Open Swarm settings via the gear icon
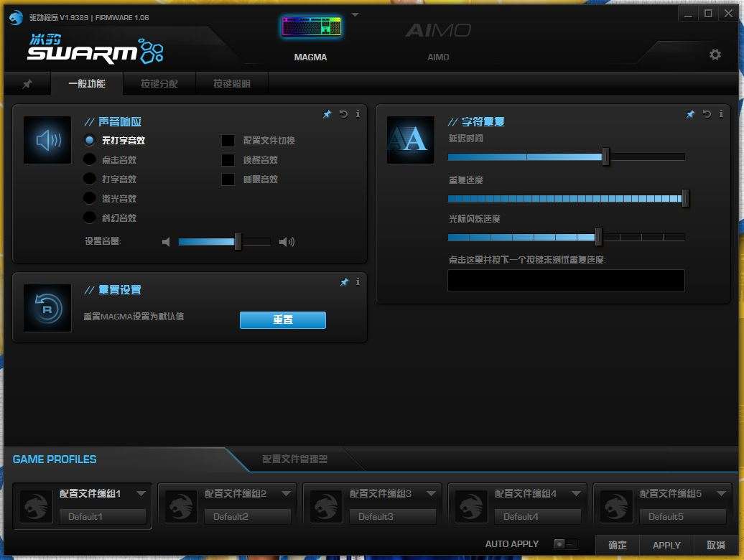The width and height of the screenshot is (744, 560). pyautogui.click(x=715, y=54)
